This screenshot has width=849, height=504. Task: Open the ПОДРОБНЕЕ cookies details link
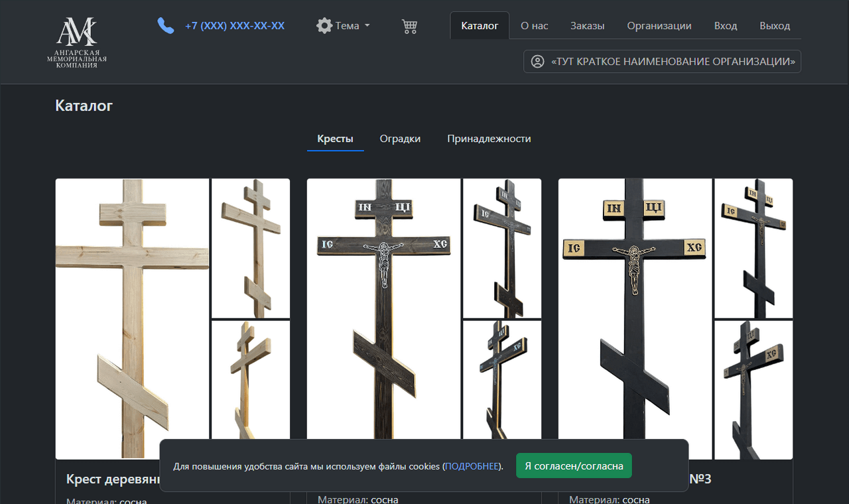472,466
